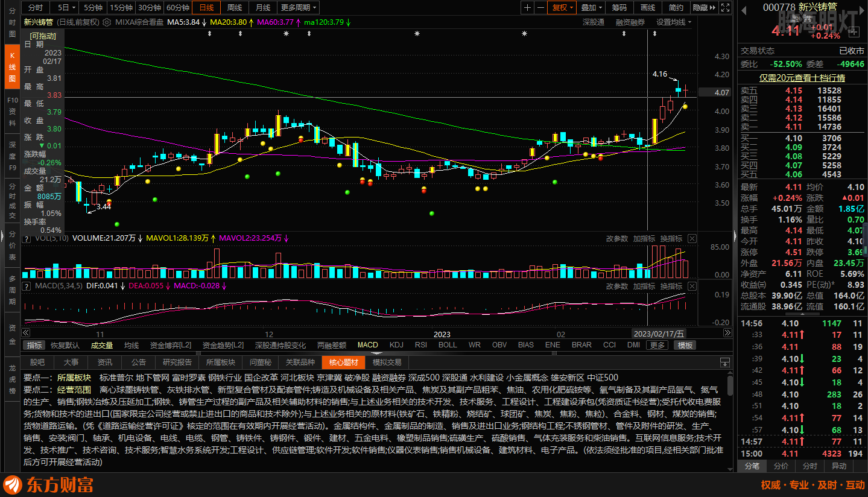This screenshot has height=497, width=868.
Task: Open F10资料 in left sidebar
Action: pyautogui.click(x=11, y=111)
